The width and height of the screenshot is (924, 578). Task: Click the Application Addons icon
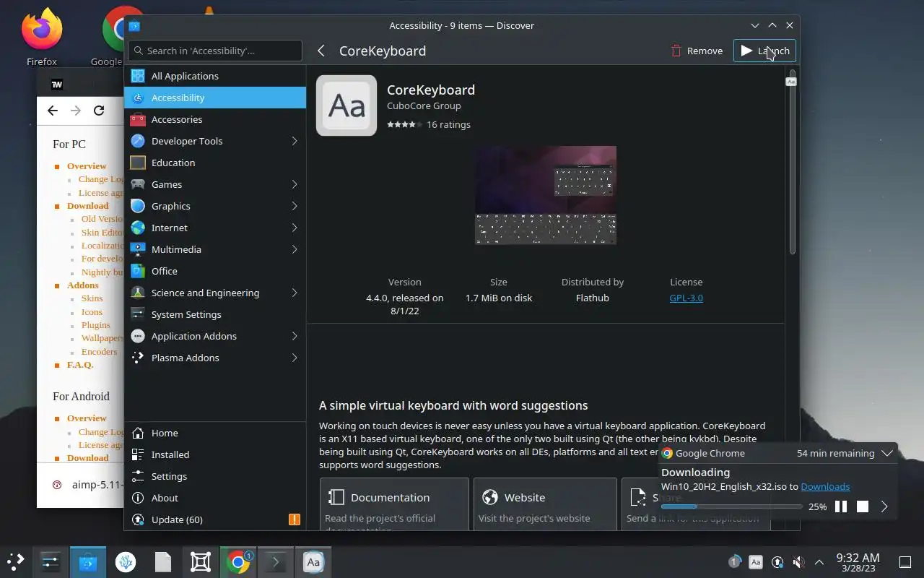138,336
